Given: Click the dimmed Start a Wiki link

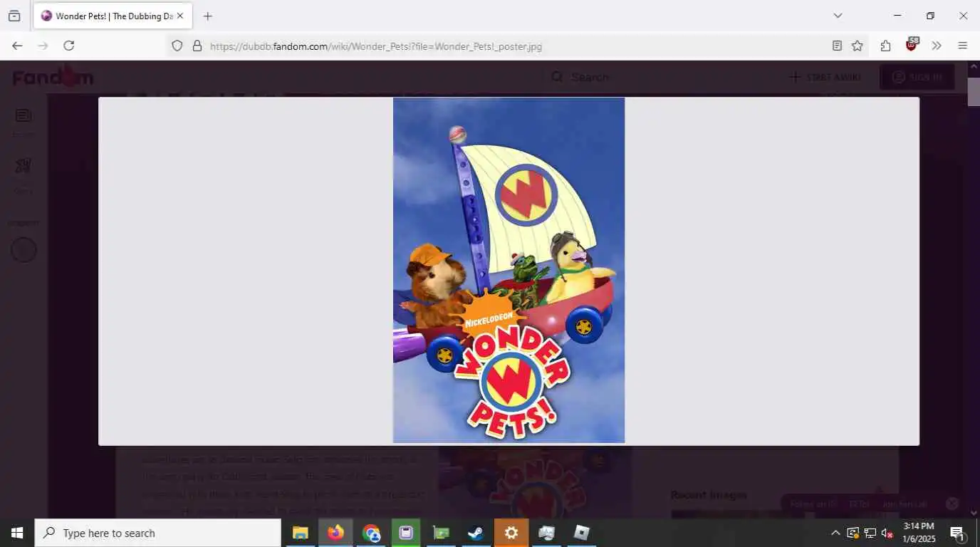Looking at the screenshot, I should click(825, 77).
